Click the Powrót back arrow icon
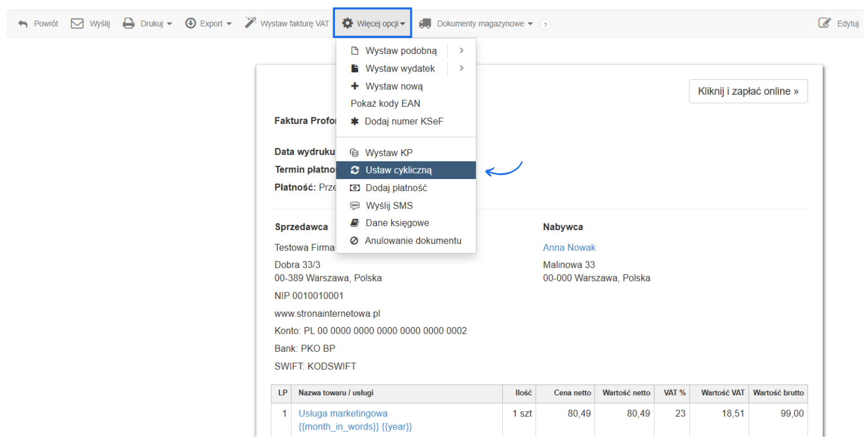Screen dimensions: 868x440 click(23, 24)
